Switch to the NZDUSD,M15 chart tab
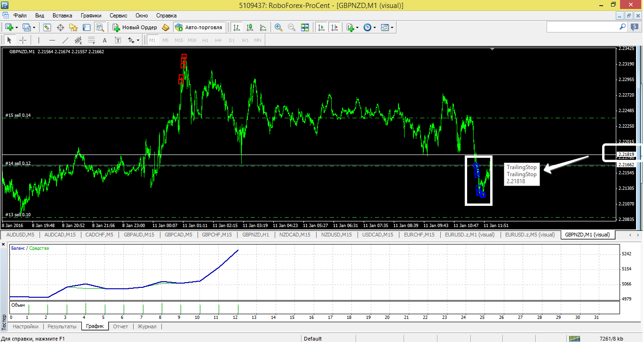This screenshot has width=644, height=342. (x=336, y=234)
